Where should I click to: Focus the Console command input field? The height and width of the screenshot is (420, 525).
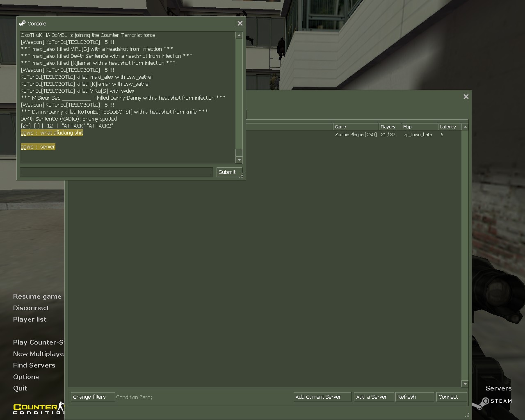coord(116,172)
